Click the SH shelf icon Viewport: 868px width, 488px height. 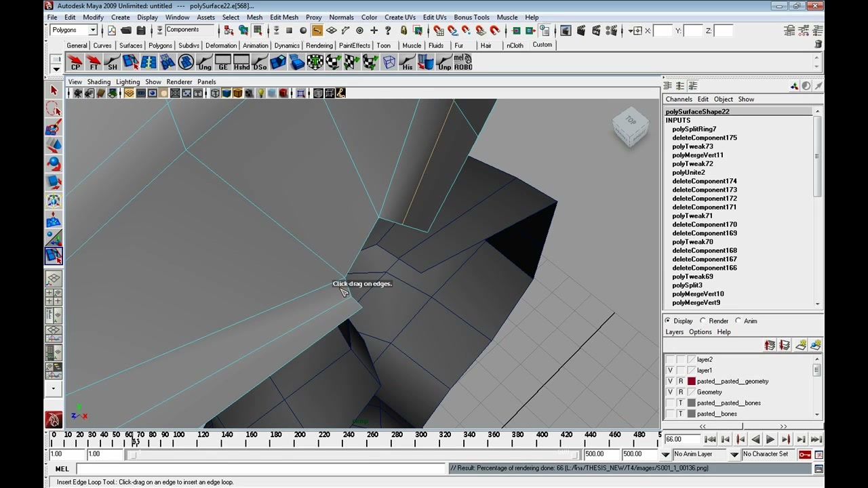pyautogui.click(x=112, y=63)
